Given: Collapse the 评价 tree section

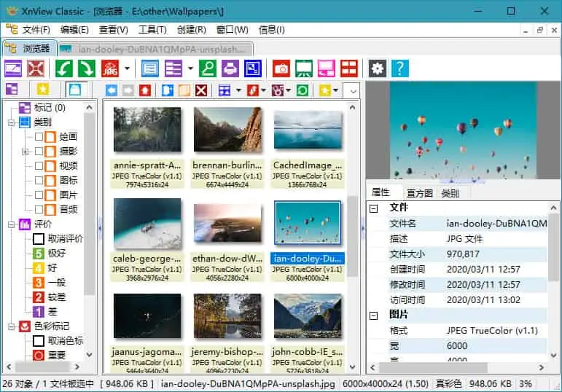Looking at the screenshot, I should (x=12, y=224).
